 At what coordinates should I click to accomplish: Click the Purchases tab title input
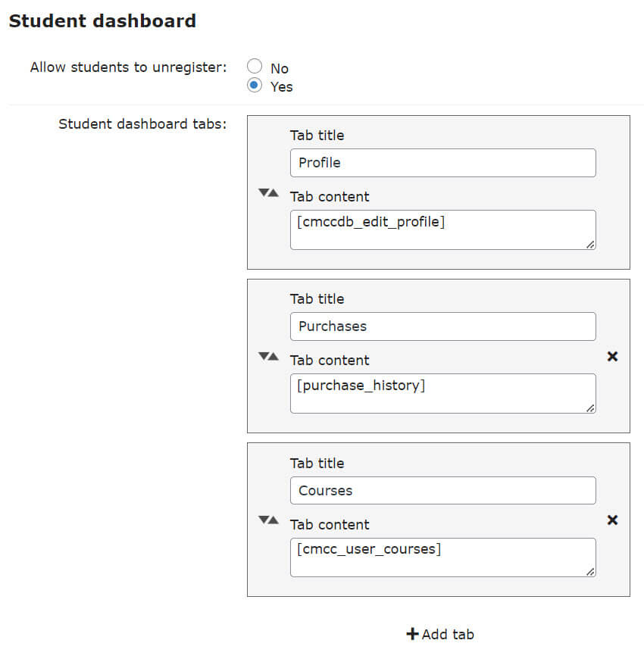click(442, 326)
